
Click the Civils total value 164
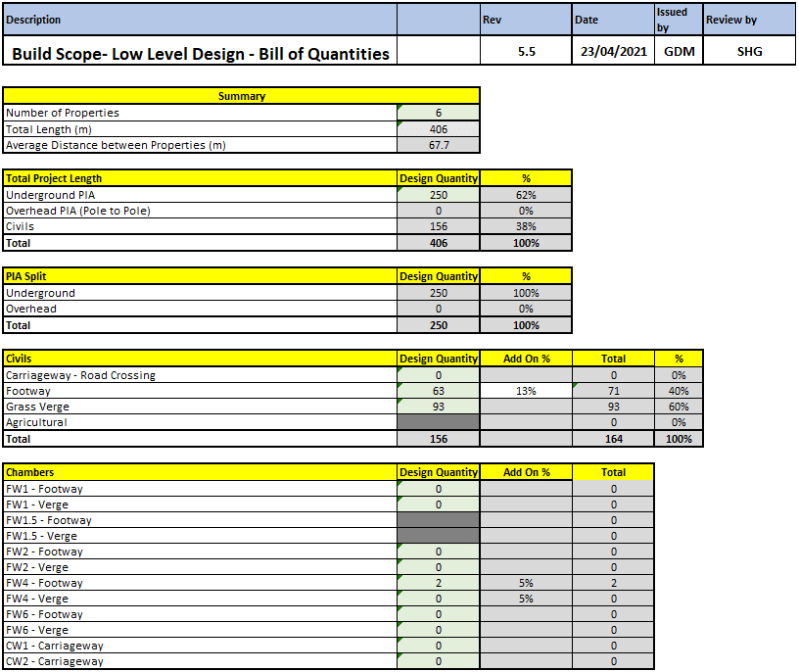tap(613, 439)
